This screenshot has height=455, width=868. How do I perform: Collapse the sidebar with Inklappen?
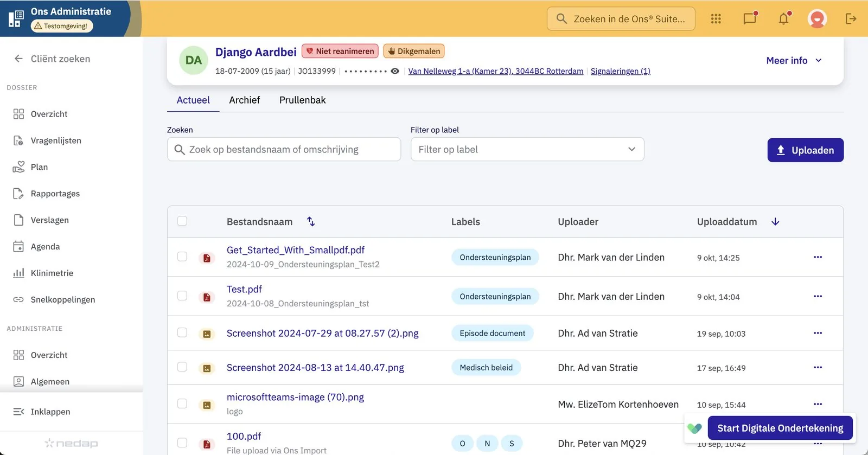pyautogui.click(x=42, y=412)
